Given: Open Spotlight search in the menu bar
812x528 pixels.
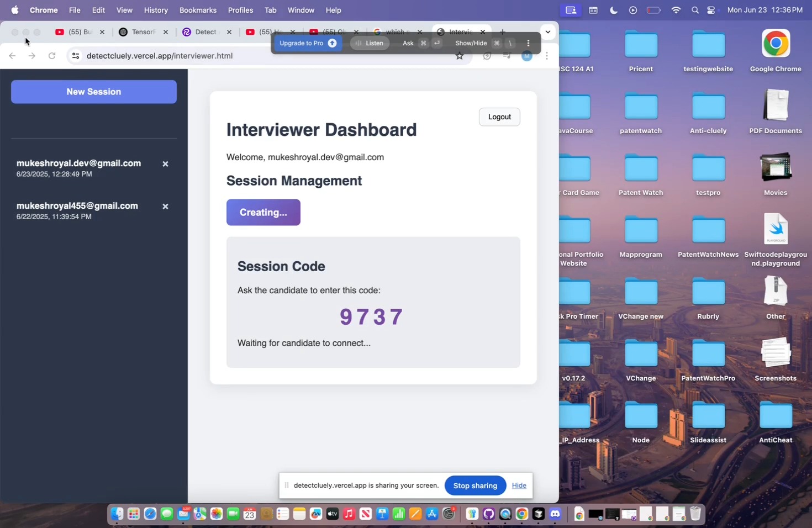Looking at the screenshot, I should 695,10.
